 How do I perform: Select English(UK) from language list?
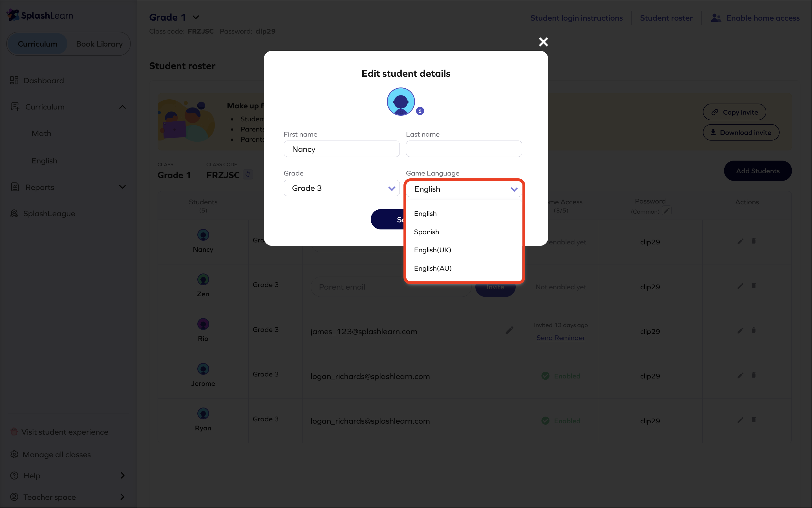[433, 250]
